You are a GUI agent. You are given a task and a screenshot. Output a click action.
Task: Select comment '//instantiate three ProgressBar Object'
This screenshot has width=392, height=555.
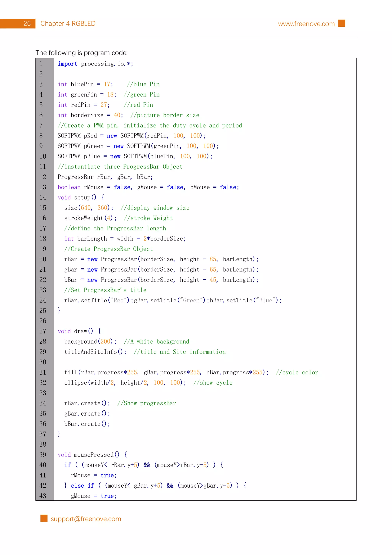(120, 167)
